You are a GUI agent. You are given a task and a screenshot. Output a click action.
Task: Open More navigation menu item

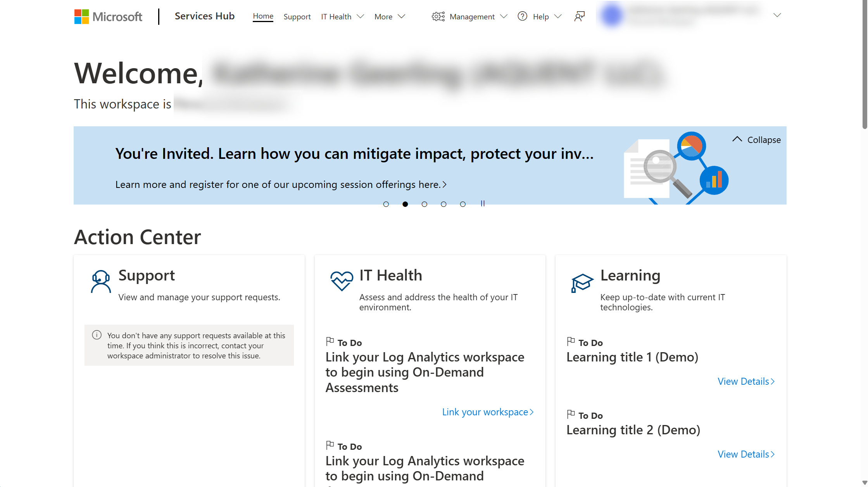click(389, 16)
